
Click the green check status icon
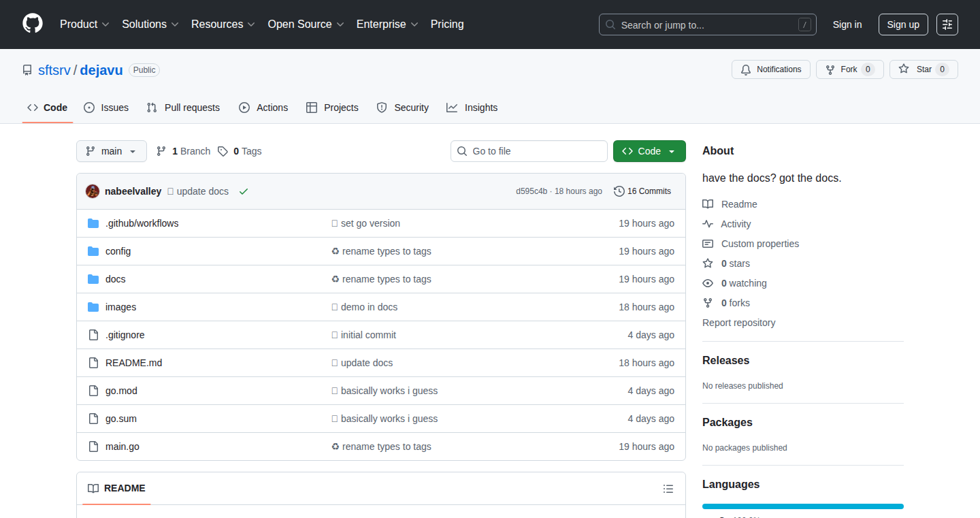[244, 191]
